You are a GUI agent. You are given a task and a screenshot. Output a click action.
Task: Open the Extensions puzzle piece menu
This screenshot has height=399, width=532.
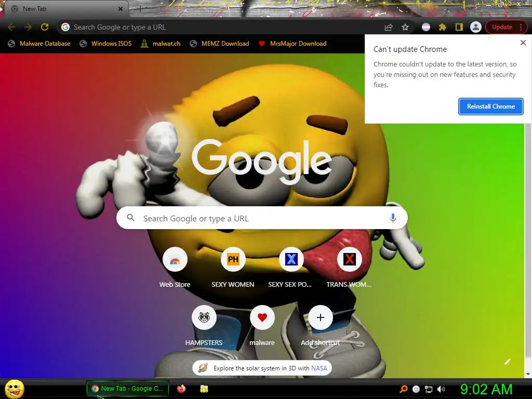click(x=443, y=27)
